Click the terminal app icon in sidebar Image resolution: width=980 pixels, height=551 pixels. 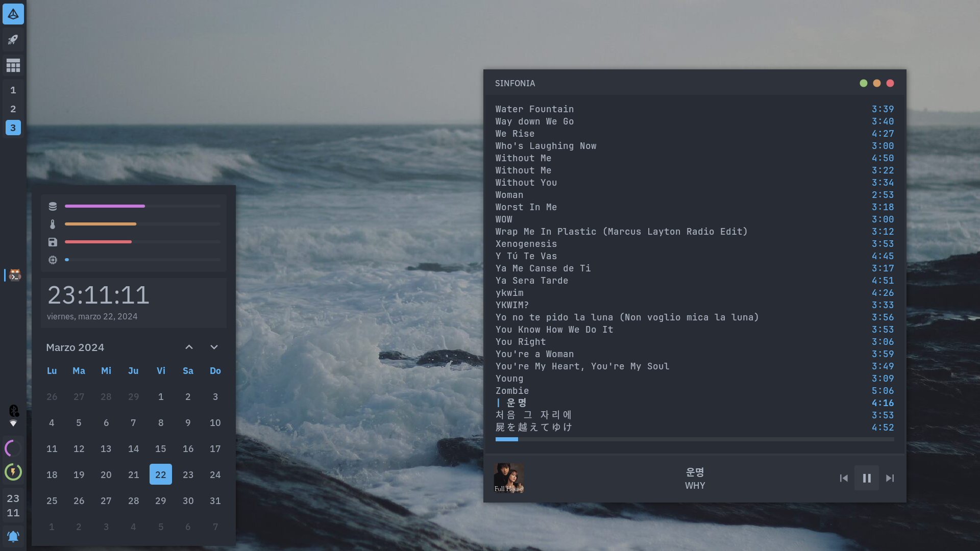click(15, 275)
